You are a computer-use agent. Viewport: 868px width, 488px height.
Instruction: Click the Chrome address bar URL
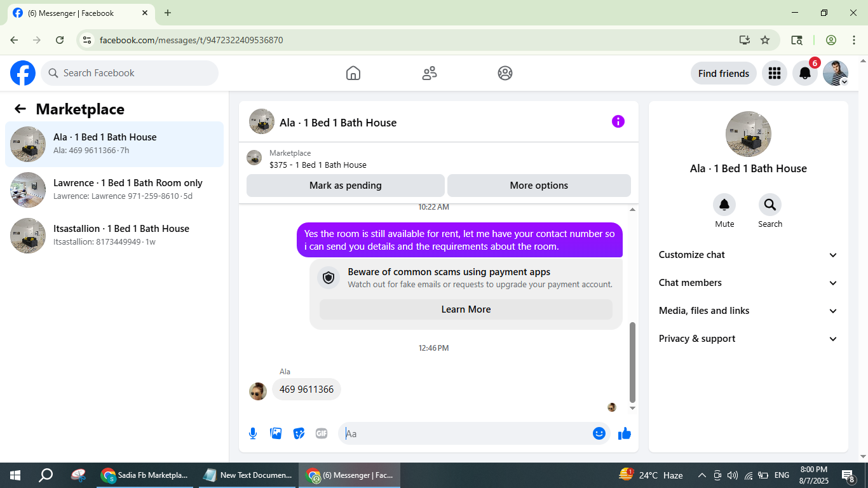pos(191,40)
